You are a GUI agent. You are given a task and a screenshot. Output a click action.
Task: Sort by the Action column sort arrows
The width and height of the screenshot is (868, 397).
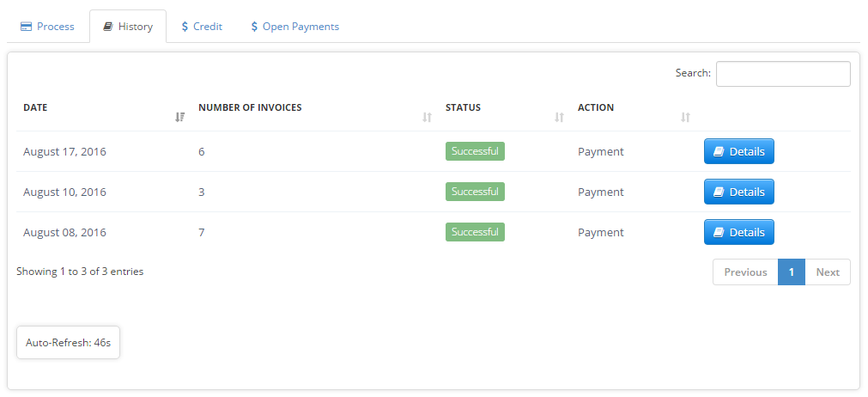[685, 117]
